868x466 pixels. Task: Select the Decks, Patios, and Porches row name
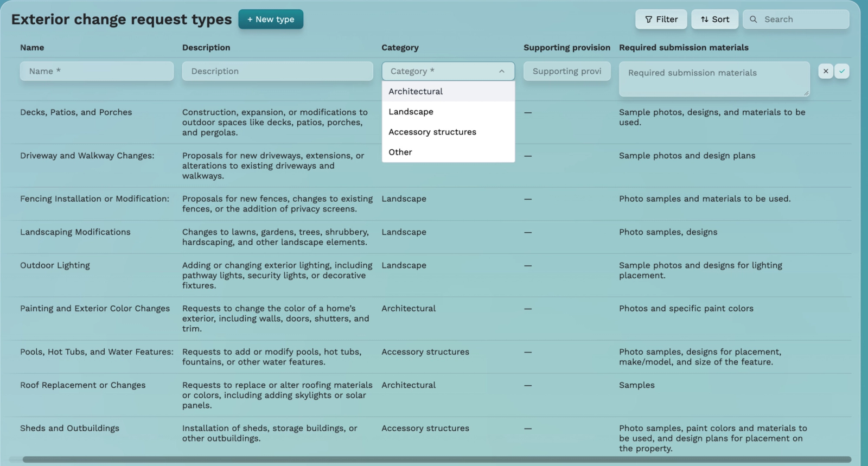(x=76, y=112)
